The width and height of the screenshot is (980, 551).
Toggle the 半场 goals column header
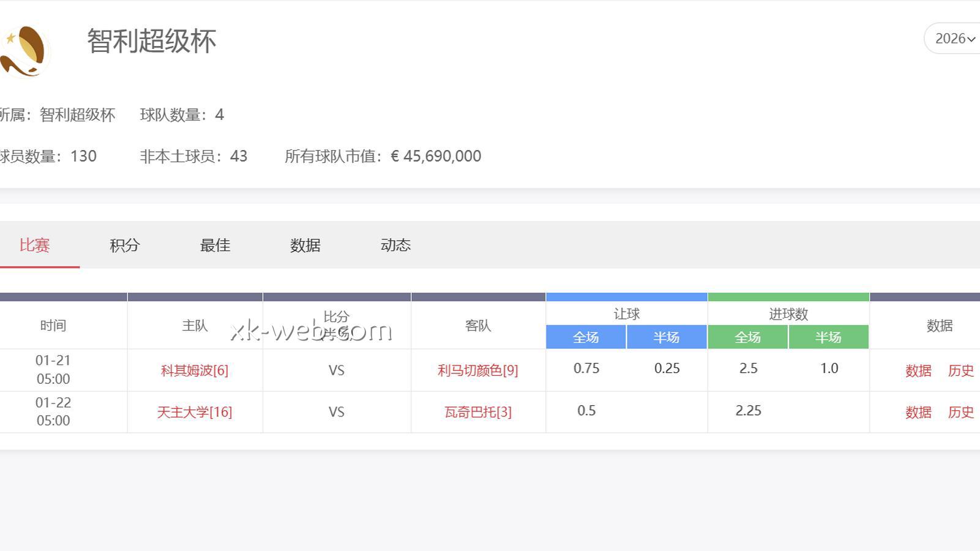click(x=830, y=337)
